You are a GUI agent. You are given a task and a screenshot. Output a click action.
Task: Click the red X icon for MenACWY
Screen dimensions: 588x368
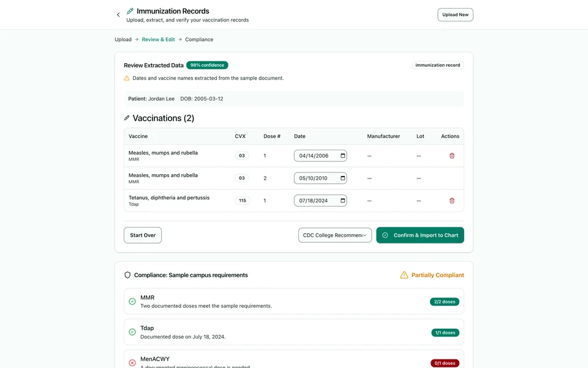point(132,362)
